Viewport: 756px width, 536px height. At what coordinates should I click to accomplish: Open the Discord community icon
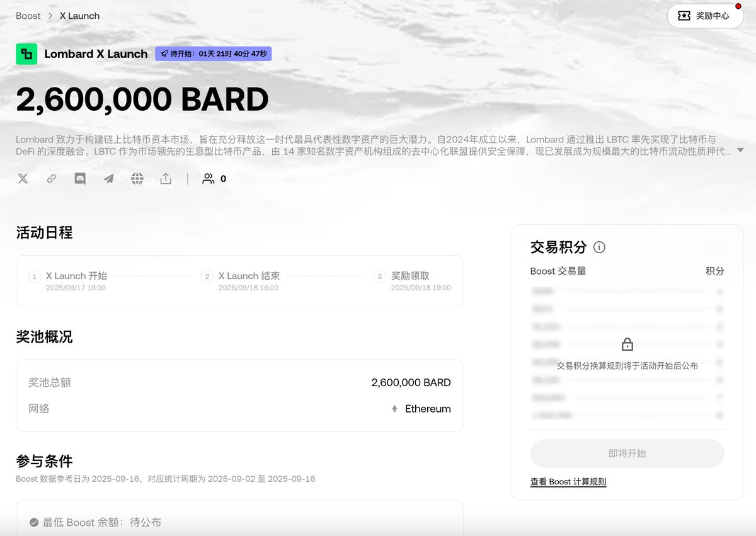80,179
